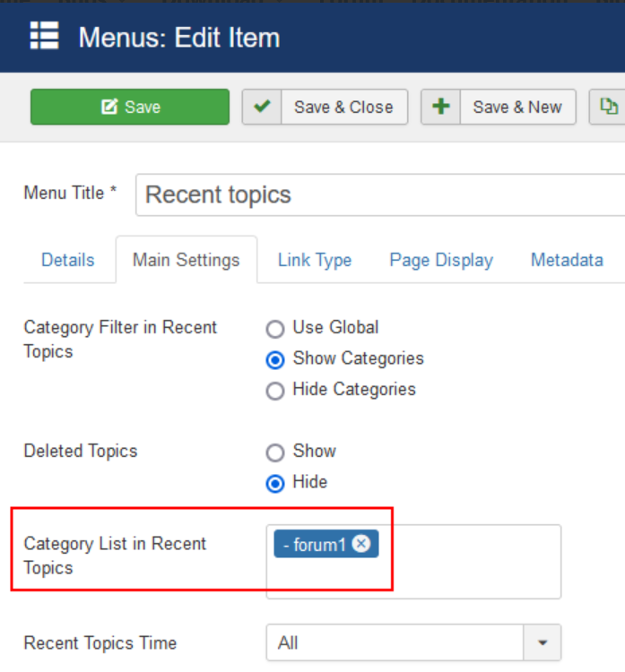Viewport: 625px width, 672px height.
Task: Select the Main Settings tab
Action: point(186,260)
